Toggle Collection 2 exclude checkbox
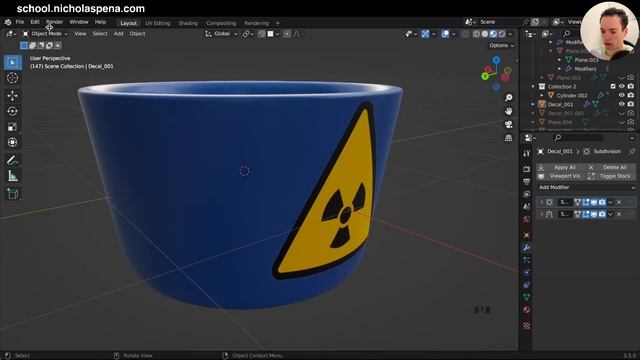The image size is (640, 360). 613,87
